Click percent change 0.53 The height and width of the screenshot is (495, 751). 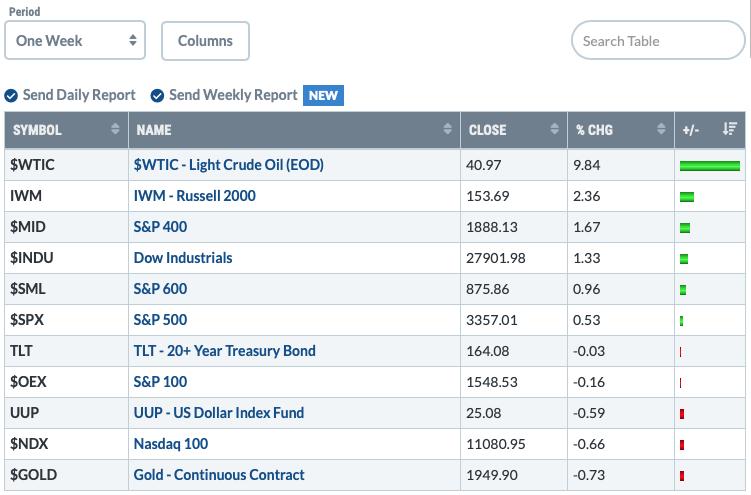pos(587,320)
